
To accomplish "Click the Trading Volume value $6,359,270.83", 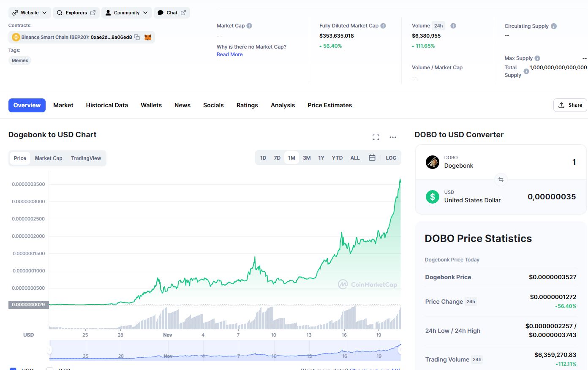I will 555,355.
